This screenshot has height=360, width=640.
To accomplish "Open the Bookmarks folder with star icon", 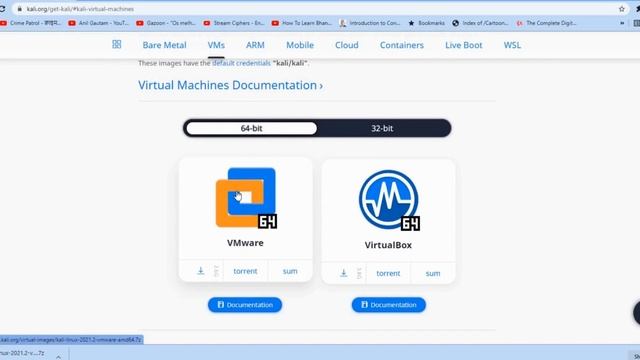I will (427, 23).
